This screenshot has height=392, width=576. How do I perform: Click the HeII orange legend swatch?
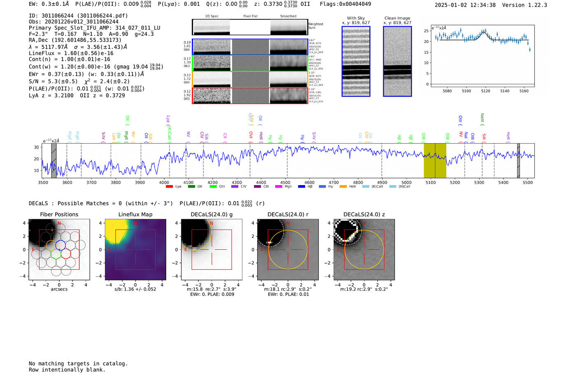[x=343, y=187]
